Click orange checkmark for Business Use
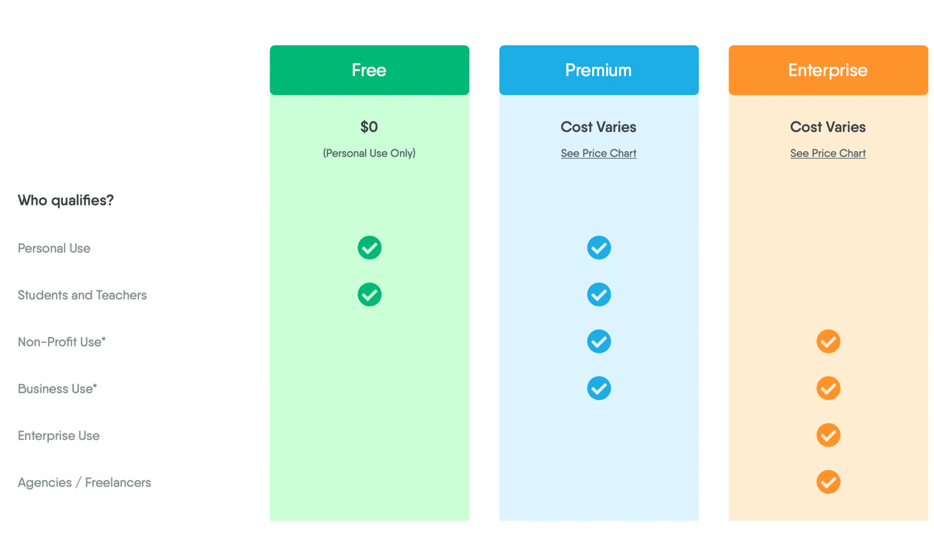The image size is (934, 560). coord(828,388)
